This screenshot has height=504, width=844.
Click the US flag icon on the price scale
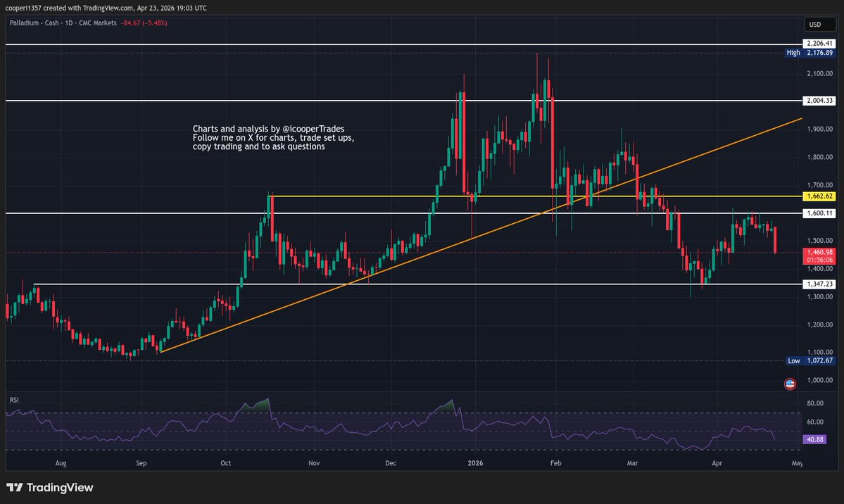click(x=789, y=384)
